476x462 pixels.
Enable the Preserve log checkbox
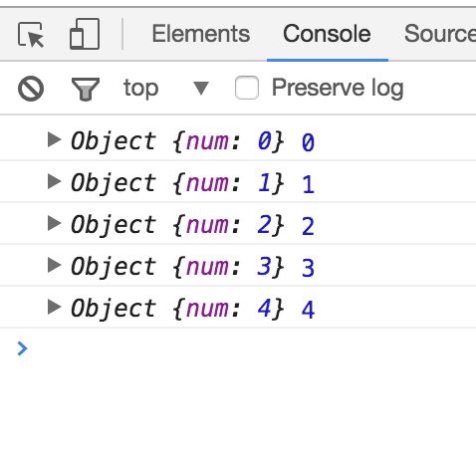pos(247,88)
